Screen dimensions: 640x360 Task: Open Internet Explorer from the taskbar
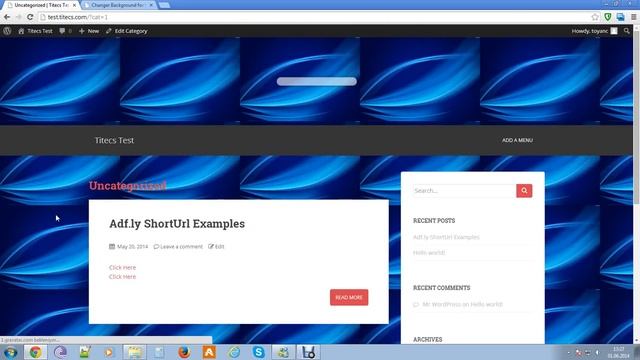tap(234, 352)
